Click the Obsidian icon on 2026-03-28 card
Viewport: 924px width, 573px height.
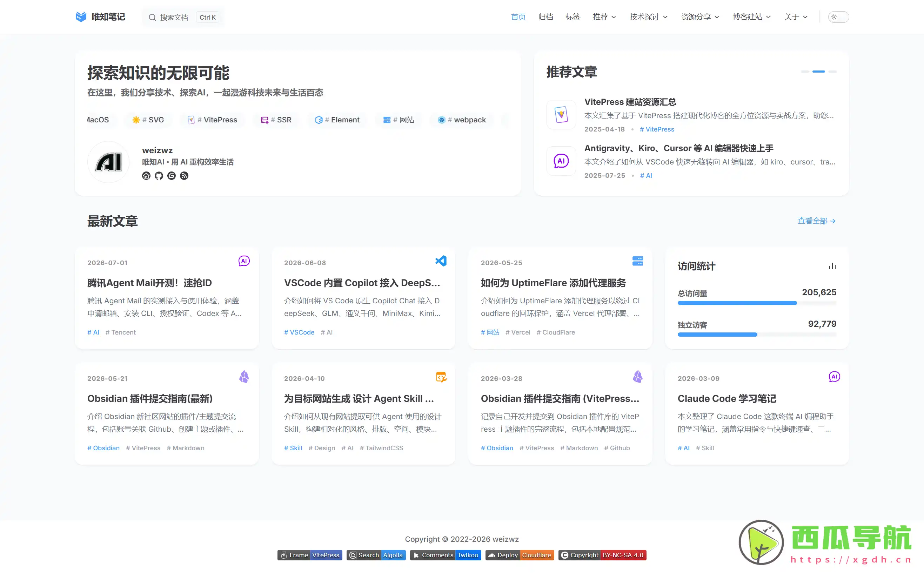[x=637, y=377]
